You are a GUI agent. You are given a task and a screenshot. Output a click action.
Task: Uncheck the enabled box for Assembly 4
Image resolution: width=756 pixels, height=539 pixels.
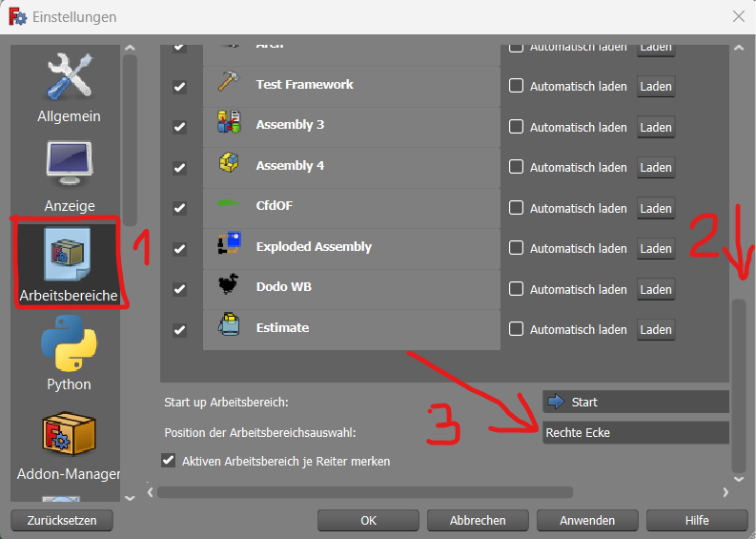[180, 168]
